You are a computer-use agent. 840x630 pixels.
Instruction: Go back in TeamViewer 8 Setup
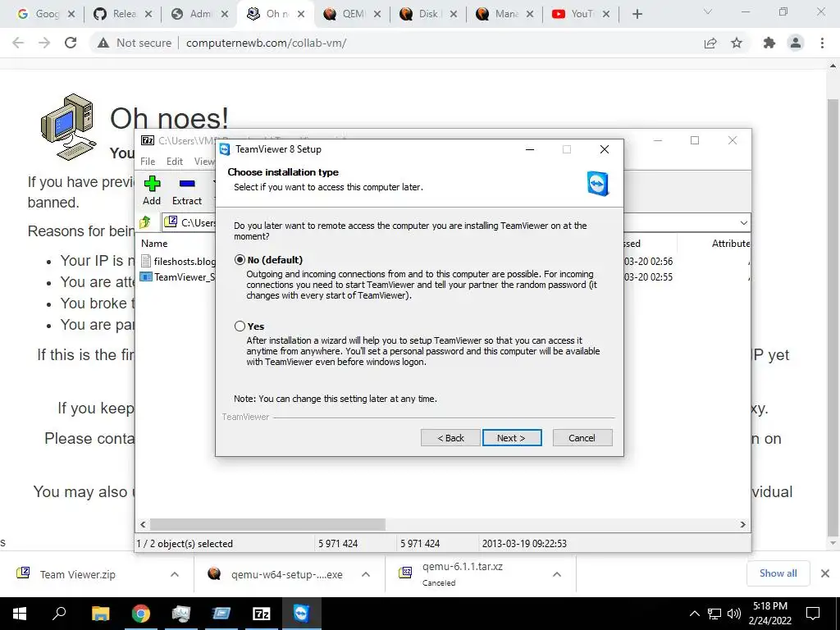(x=450, y=438)
